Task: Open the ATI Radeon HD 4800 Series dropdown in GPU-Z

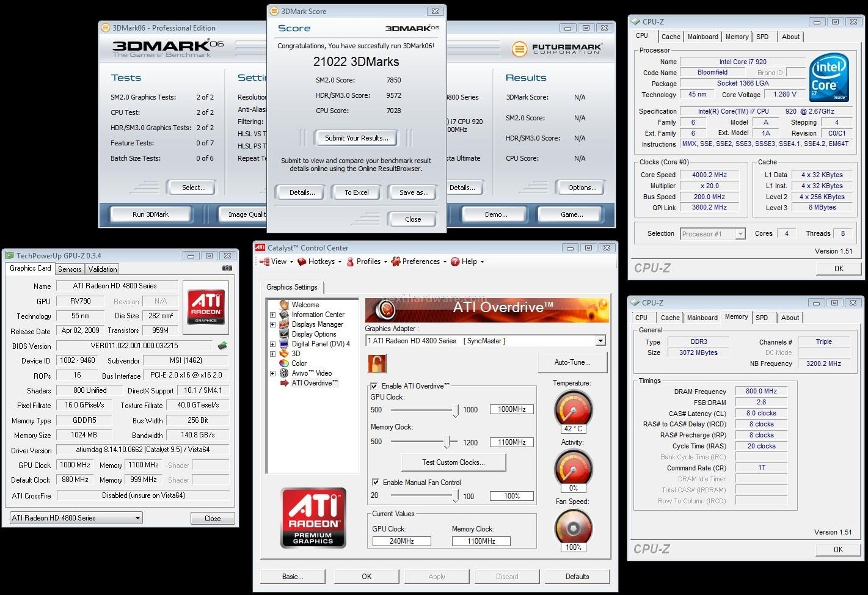Action: coord(76,517)
